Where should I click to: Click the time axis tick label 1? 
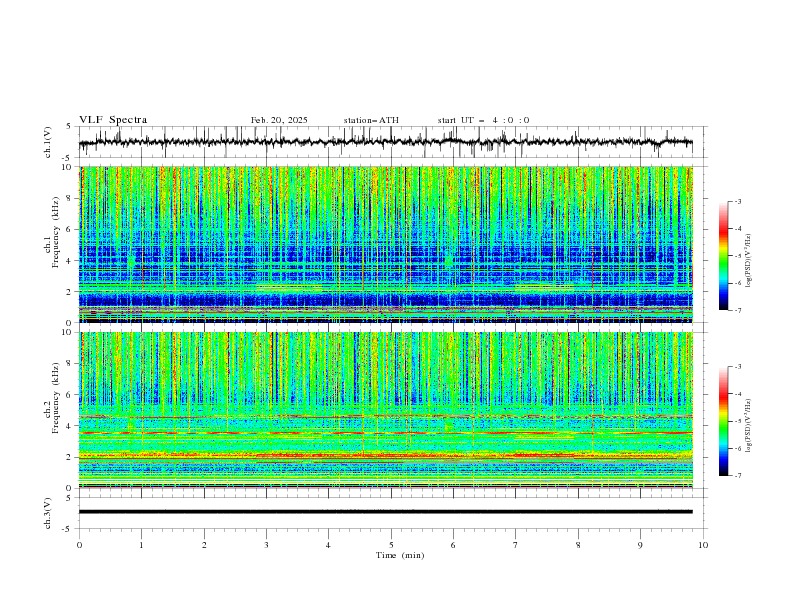tap(141, 545)
